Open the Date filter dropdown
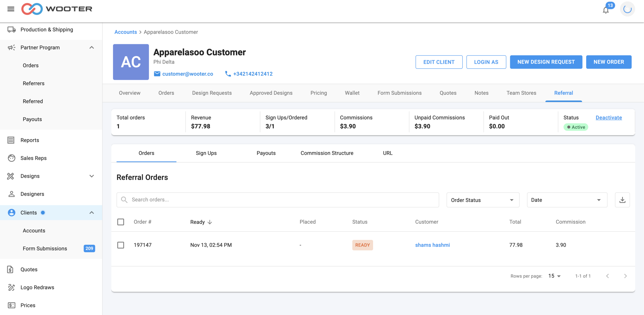 click(567, 200)
